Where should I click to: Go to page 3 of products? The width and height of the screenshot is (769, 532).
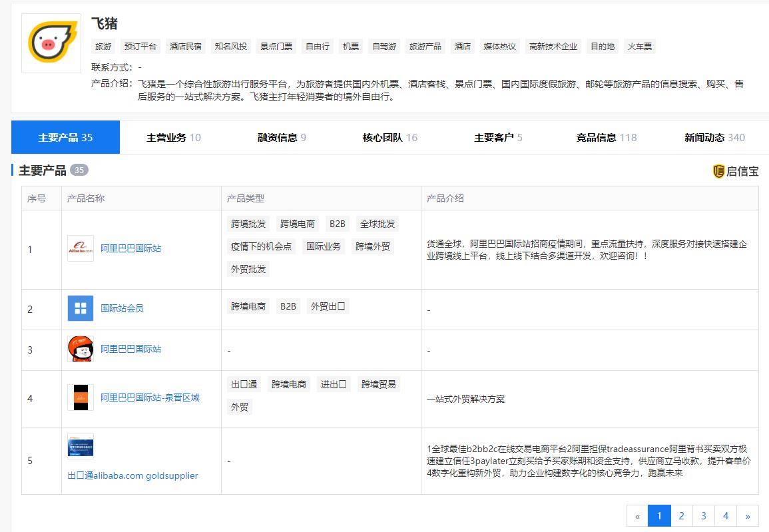(x=703, y=516)
